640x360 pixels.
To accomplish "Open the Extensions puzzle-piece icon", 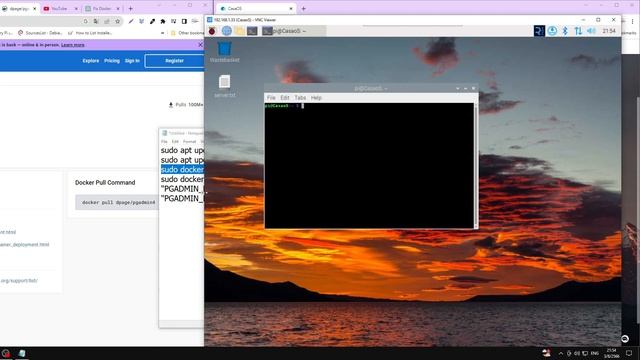I will click(163, 21).
